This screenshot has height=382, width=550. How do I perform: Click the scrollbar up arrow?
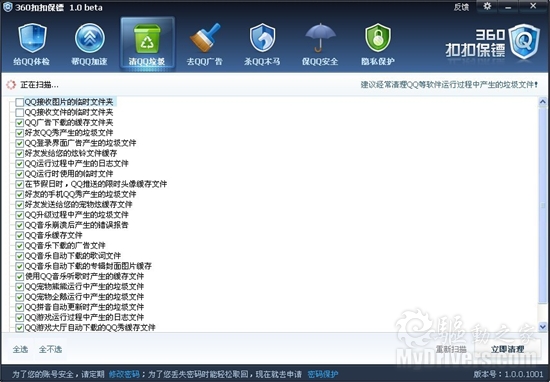tap(542, 102)
